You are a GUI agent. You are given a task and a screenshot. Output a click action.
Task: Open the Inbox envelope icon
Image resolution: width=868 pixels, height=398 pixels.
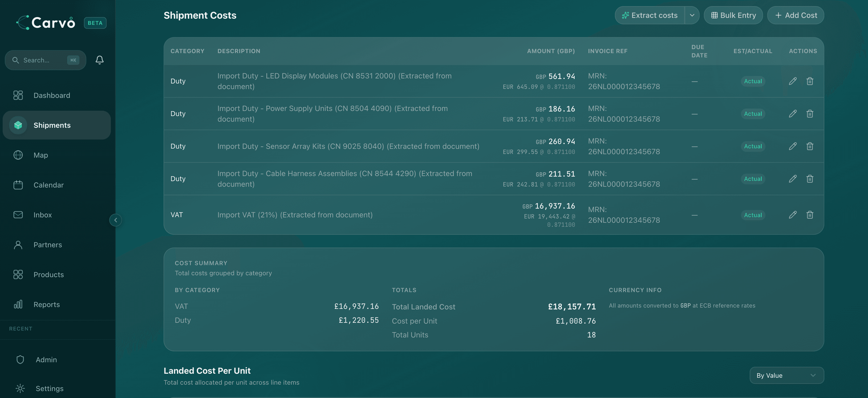18,215
